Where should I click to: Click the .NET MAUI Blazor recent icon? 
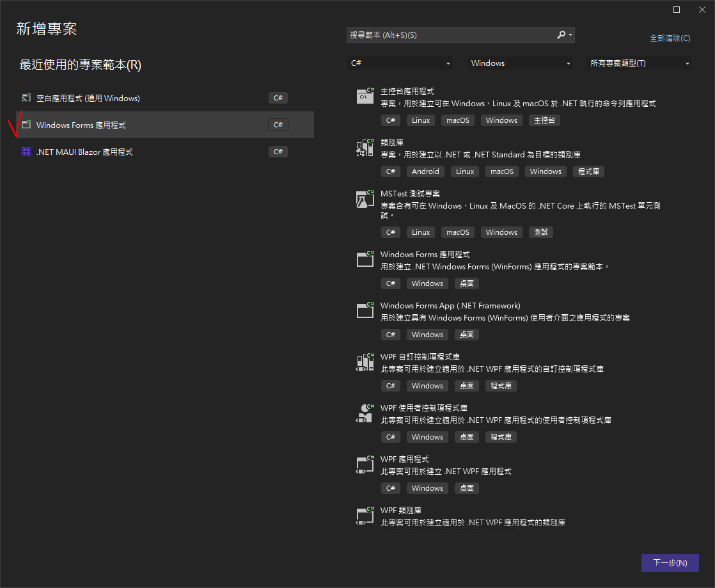tap(26, 152)
